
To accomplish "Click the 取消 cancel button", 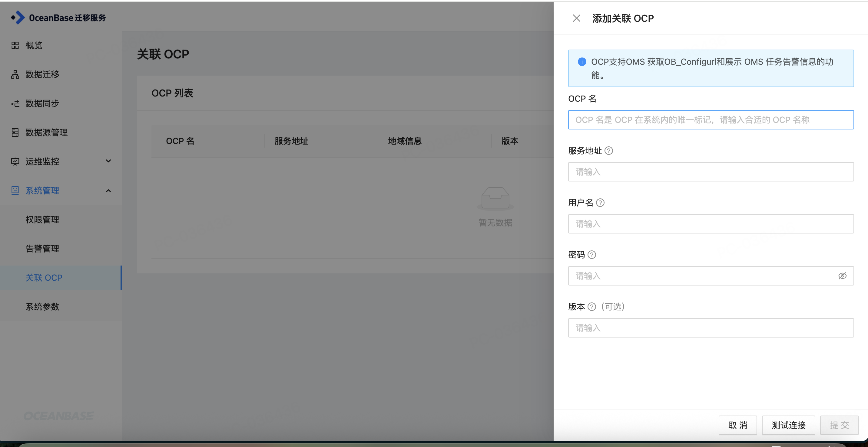I will [737, 425].
